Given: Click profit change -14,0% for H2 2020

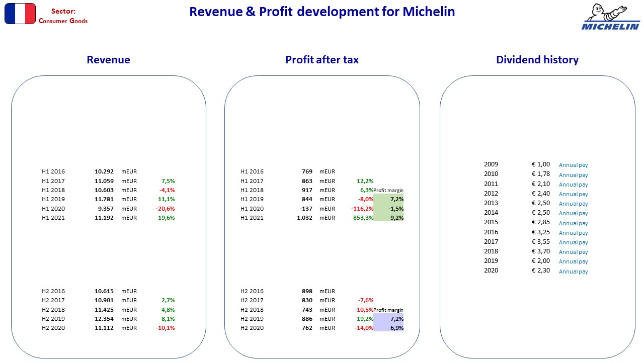Looking at the screenshot, I should pyautogui.click(x=364, y=328).
